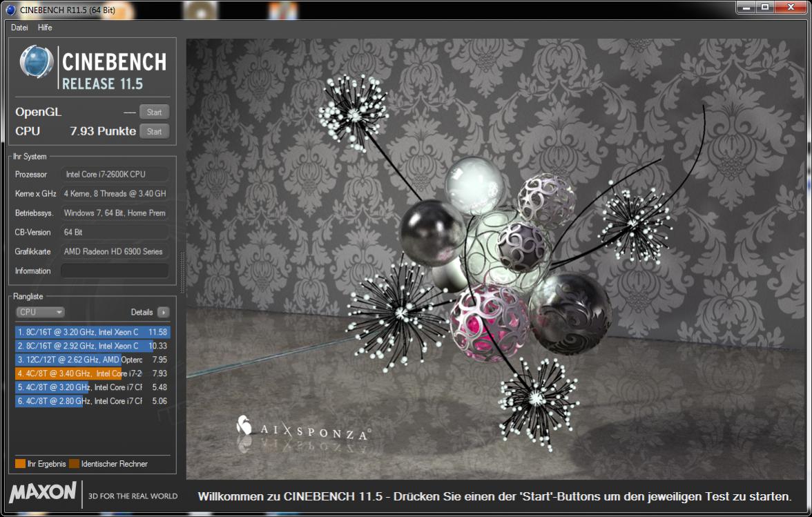
Task: Click the Cinebench icon in the title bar
Action: pos(10,10)
